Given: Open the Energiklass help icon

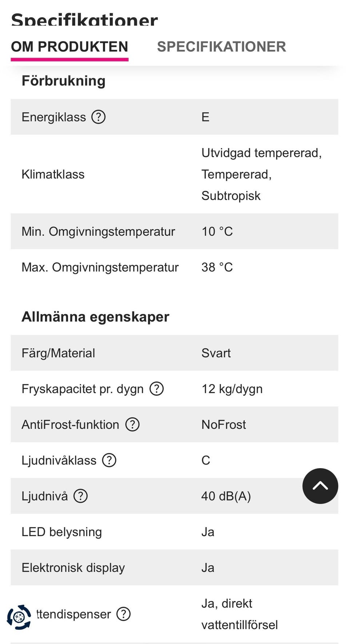Looking at the screenshot, I should [98, 117].
